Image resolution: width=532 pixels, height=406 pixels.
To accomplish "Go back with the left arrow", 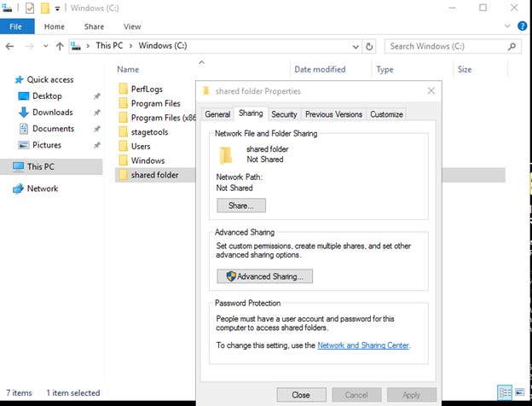I will click(10, 46).
